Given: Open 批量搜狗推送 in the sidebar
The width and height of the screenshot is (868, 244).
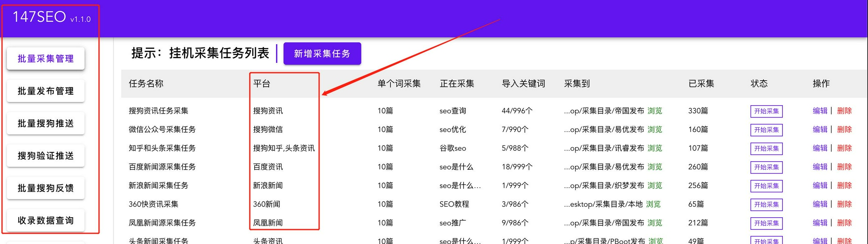Looking at the screenshot, I should click(46, 123).
